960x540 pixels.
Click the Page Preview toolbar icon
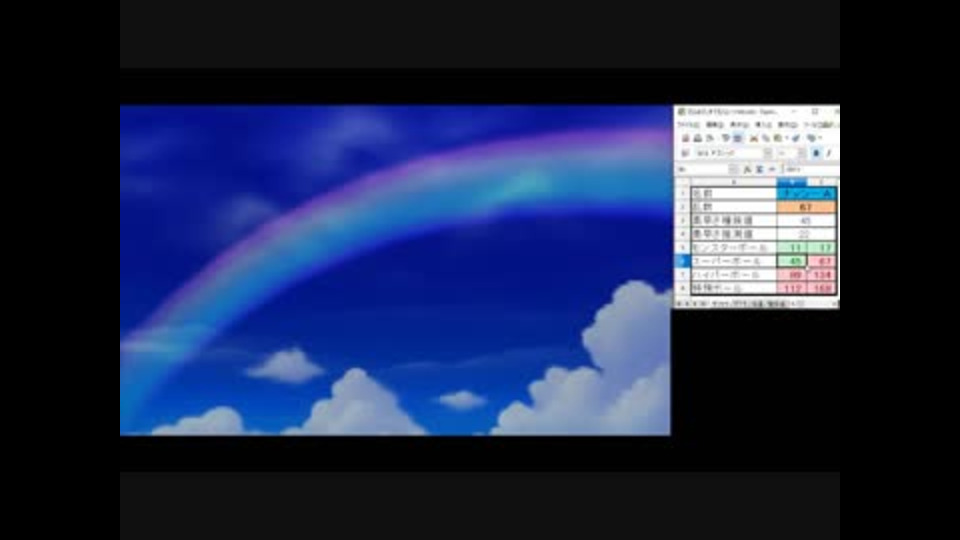point(710,138)
